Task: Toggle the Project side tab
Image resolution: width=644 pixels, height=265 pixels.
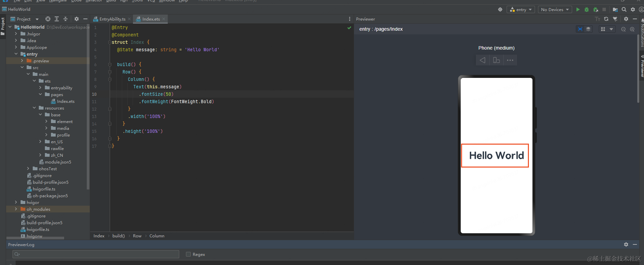Action: (x=3, y=26)
